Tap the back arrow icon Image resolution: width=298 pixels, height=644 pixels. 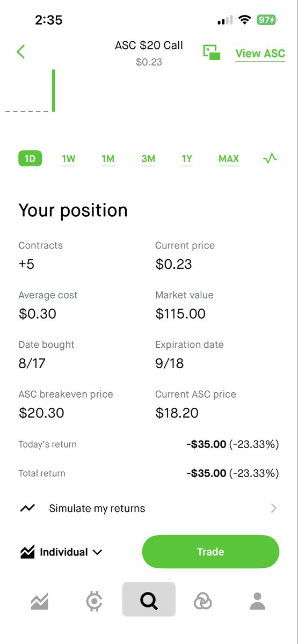21,52
